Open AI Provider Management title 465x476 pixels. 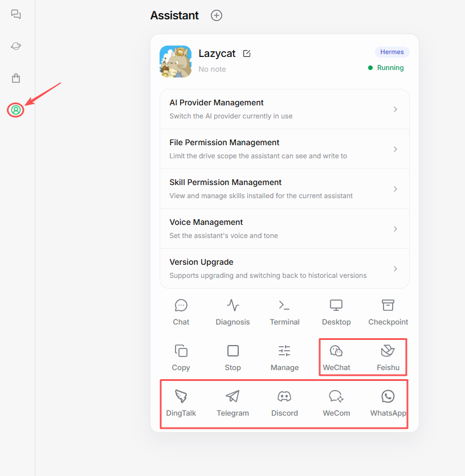[x=217, y=102]
